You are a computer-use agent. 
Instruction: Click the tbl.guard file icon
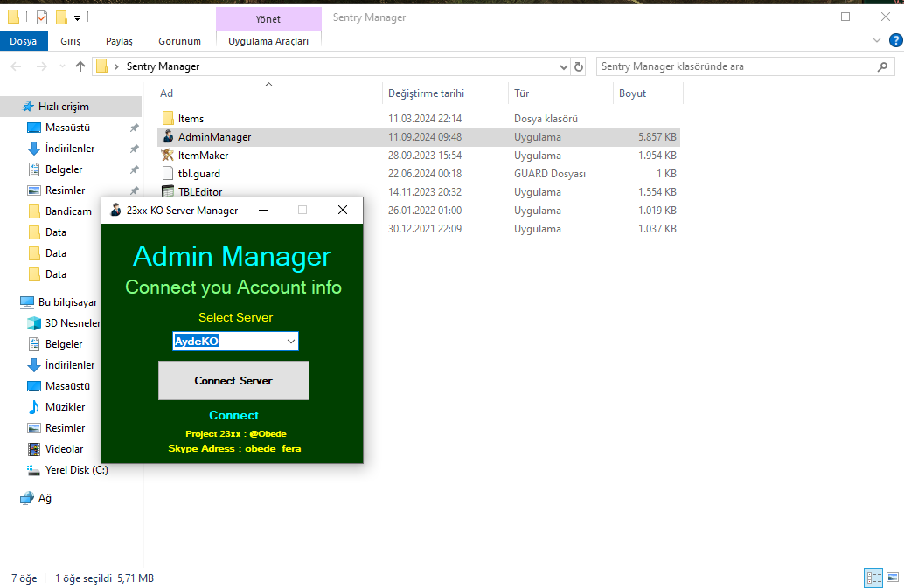168,173
